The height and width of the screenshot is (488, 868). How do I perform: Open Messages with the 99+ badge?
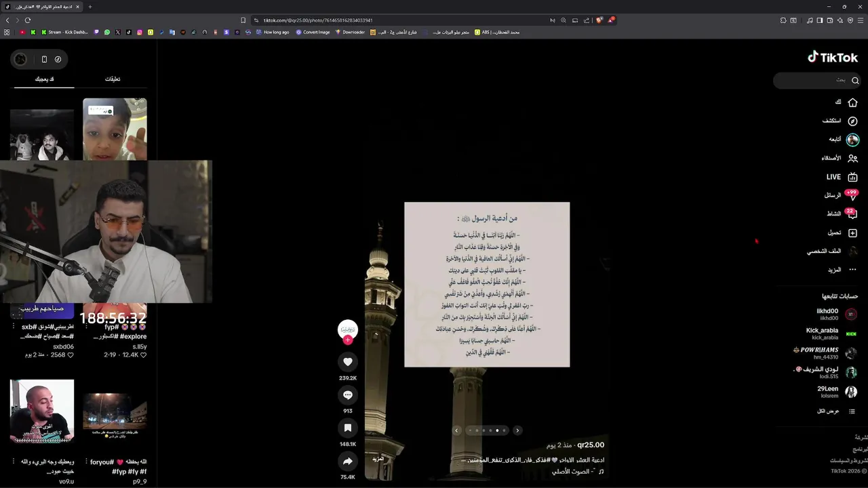pyautogui.click(x=851, y=195)
